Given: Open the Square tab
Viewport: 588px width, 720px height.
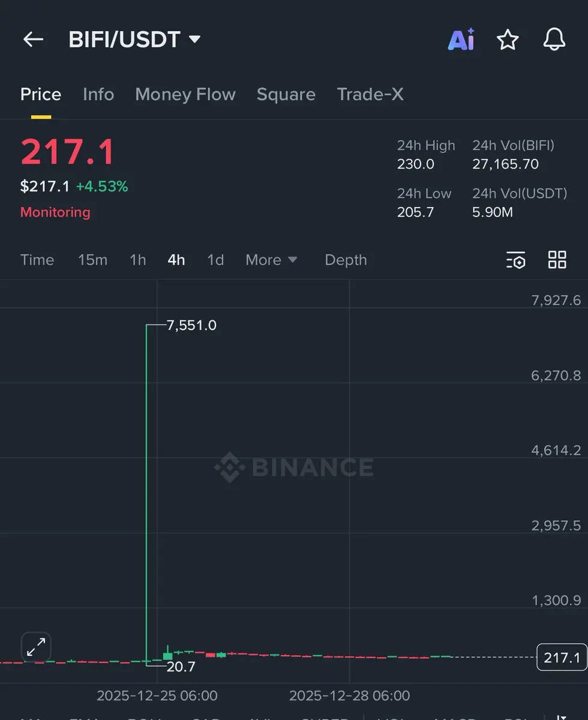Looking at the screenshot, I should tap(286, 94).
